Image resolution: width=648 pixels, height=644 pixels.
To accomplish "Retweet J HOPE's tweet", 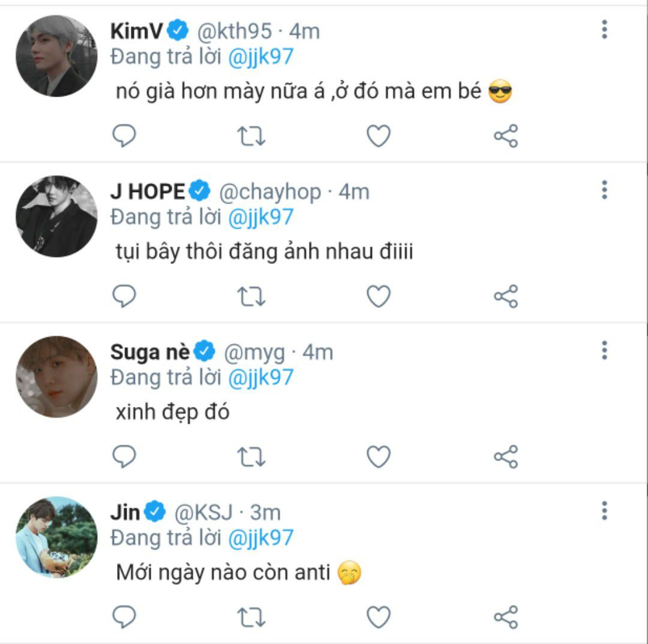I will pyautogui.click(x=251, y=296).
